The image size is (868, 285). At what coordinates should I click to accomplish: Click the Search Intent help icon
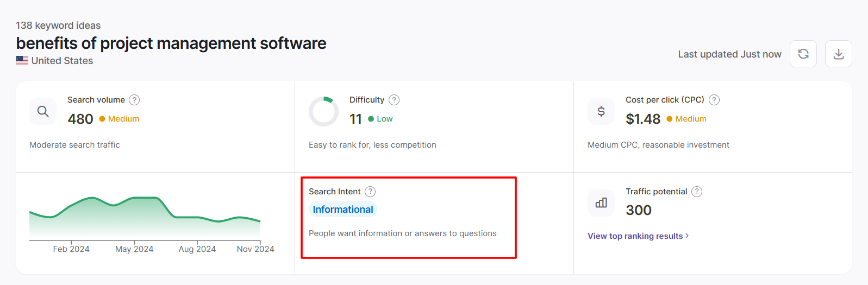tap(370, 192)
